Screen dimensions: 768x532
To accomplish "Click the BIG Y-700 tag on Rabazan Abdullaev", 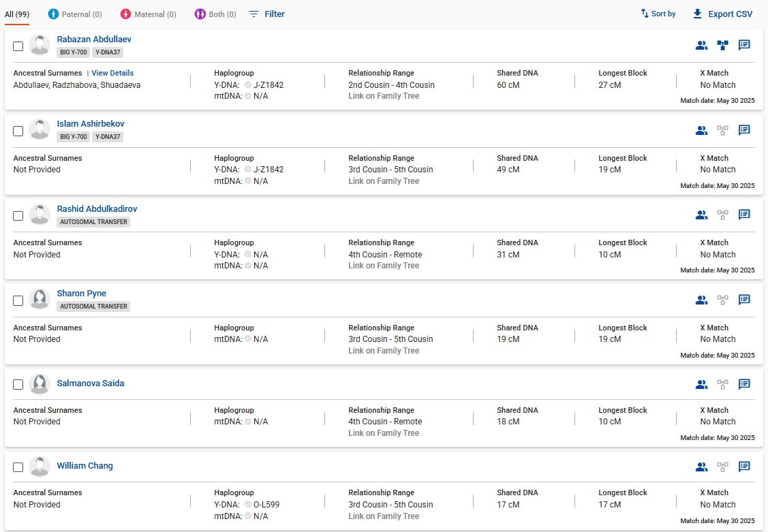I will (74, 52).
